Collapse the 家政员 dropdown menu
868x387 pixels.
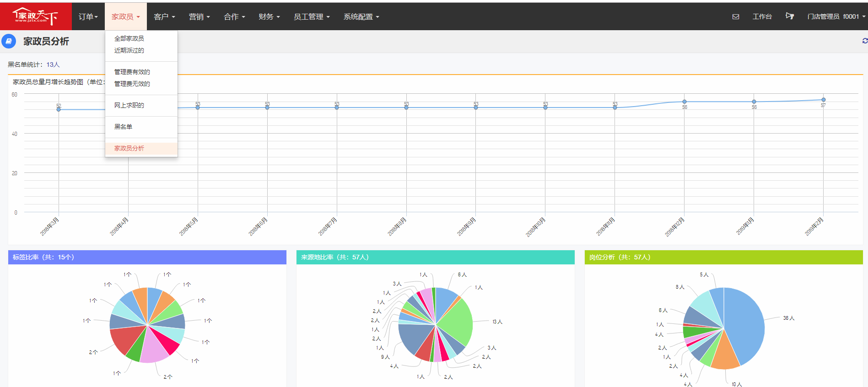tap(126, 17)
